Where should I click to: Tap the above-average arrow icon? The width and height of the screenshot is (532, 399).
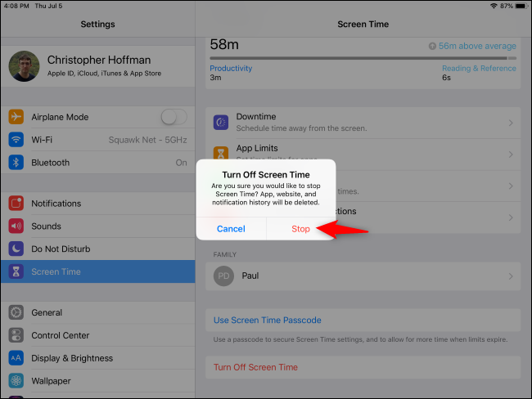[x=432, y=46]
